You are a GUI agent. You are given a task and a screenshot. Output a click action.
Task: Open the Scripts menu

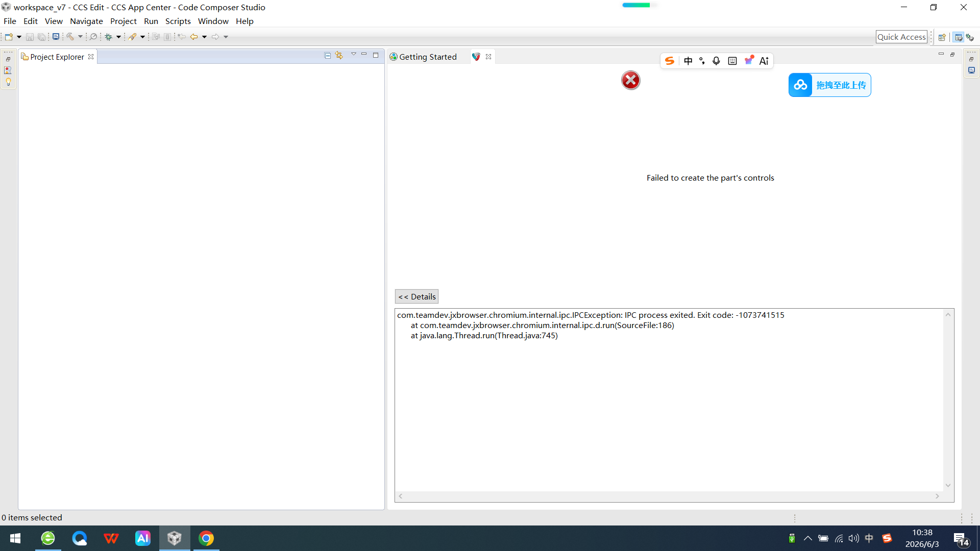(178, 21)
